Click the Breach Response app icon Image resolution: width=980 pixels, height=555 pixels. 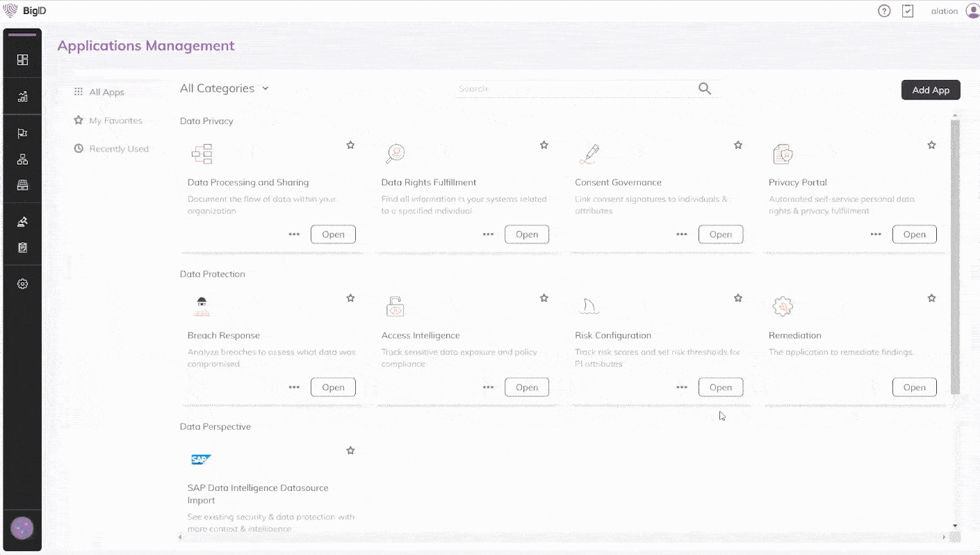[x=202, y=306]
